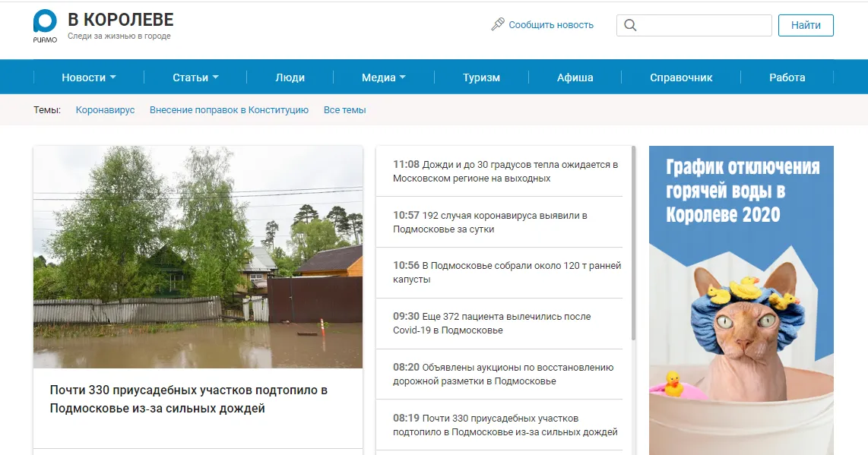Click the microphone icon next to Сообщить новость
868x455 pixels.
click(498, 24)
